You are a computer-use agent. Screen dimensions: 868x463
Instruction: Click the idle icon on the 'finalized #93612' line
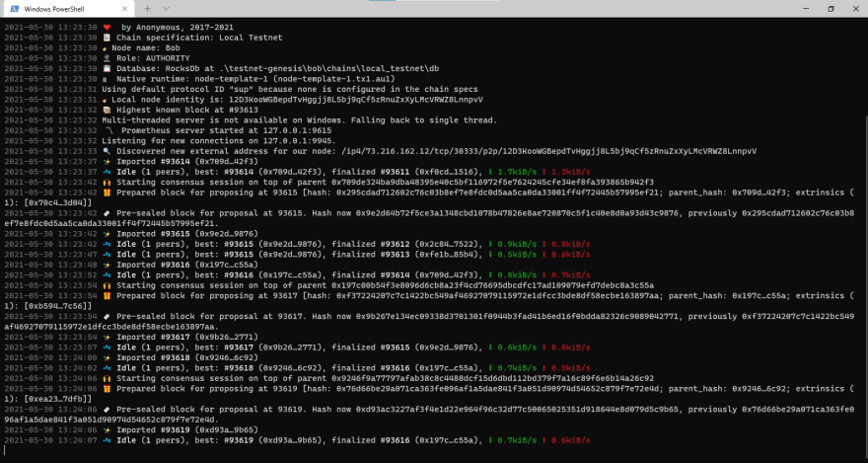[x=107, y=244]
